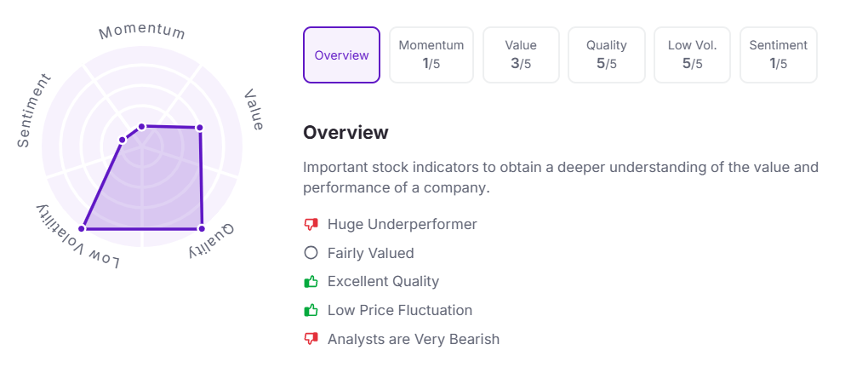This screenshot has height=379, width=868.
Task: Click the Momentum label on radar chart
Action: coord(142,32)
